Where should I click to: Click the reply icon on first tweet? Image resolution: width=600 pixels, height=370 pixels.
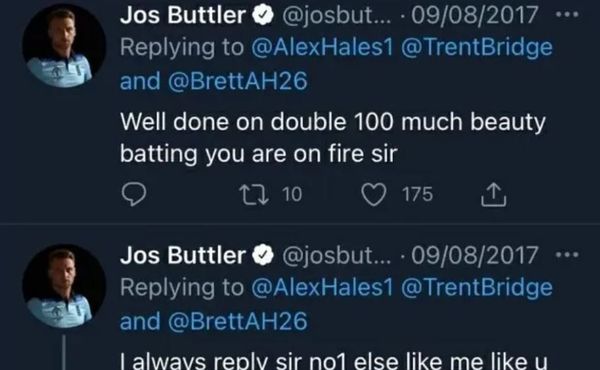(134, 194)
